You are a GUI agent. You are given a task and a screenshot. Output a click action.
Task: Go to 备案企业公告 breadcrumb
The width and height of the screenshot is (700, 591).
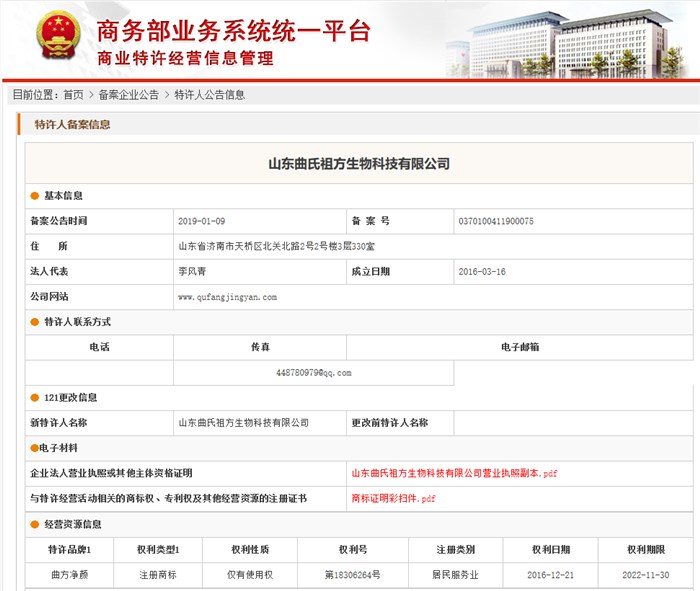[x=129, y=95]
